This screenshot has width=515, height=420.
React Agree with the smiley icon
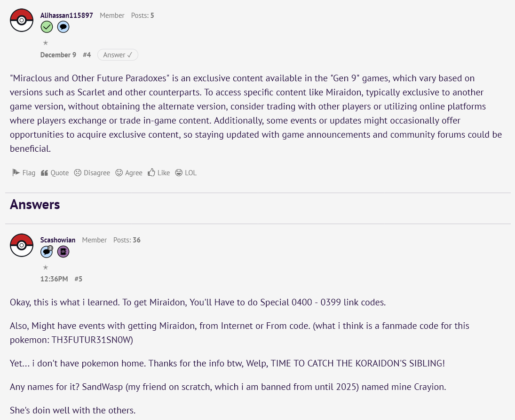129,172
